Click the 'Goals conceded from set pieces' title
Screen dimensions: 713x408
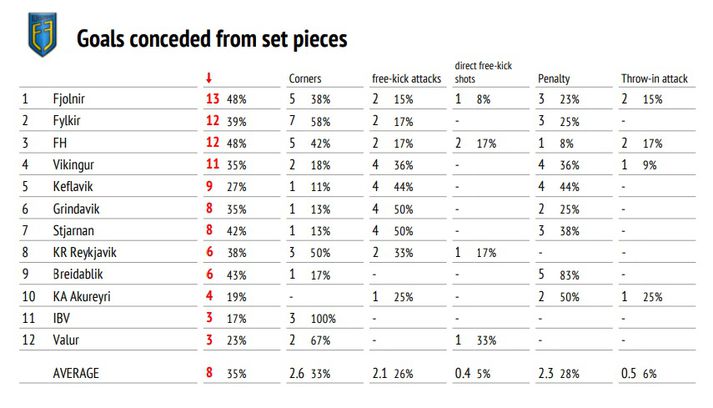212,39
